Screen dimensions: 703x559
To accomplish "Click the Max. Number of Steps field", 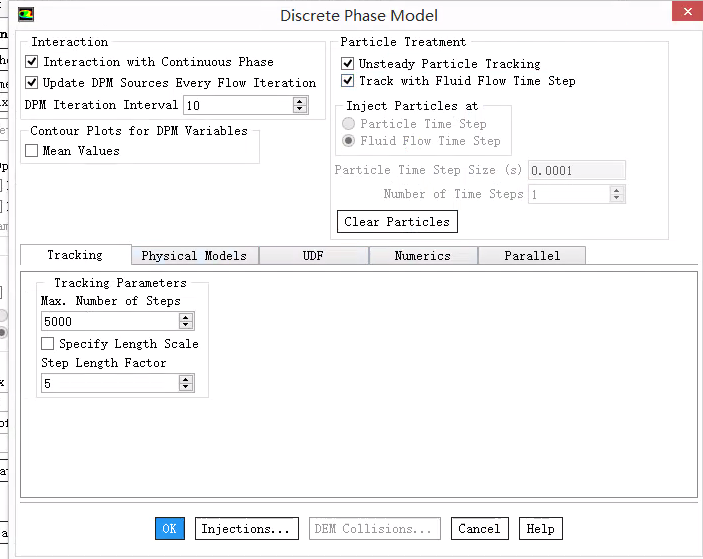I will click(110, 321).
